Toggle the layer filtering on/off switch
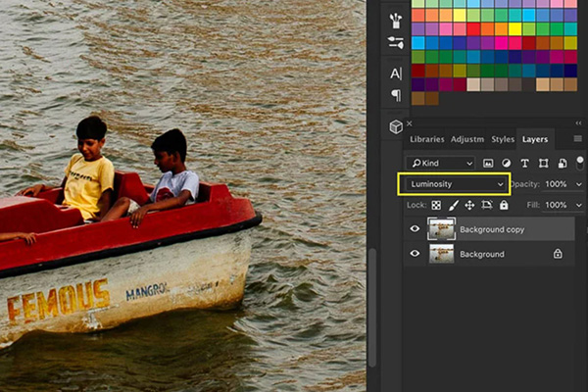 point(580,162)
